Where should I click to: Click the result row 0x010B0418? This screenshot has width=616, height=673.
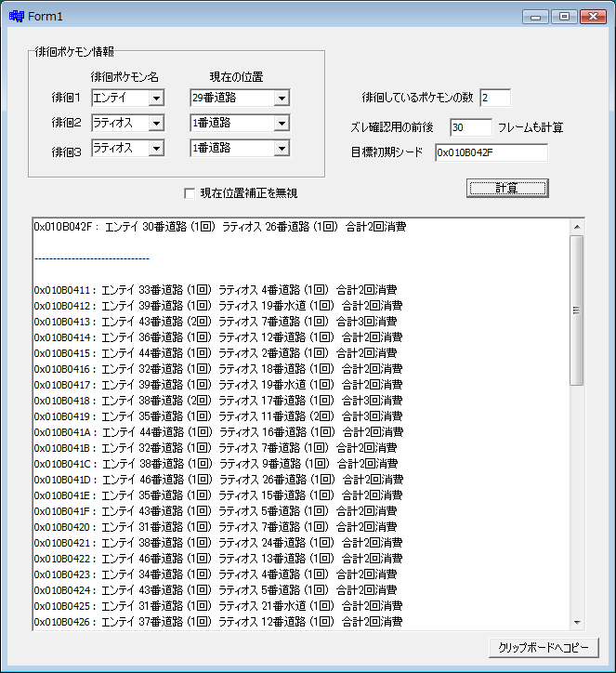[x=218, y=401]
